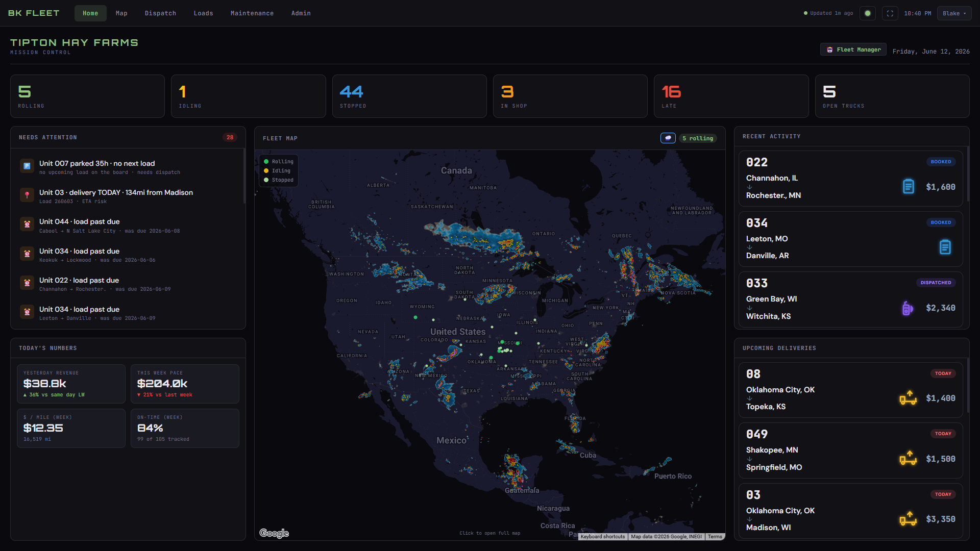Click the Google logo on the map
The width and height of the screenshot is (980, 551).
click(x=274, y=533)
